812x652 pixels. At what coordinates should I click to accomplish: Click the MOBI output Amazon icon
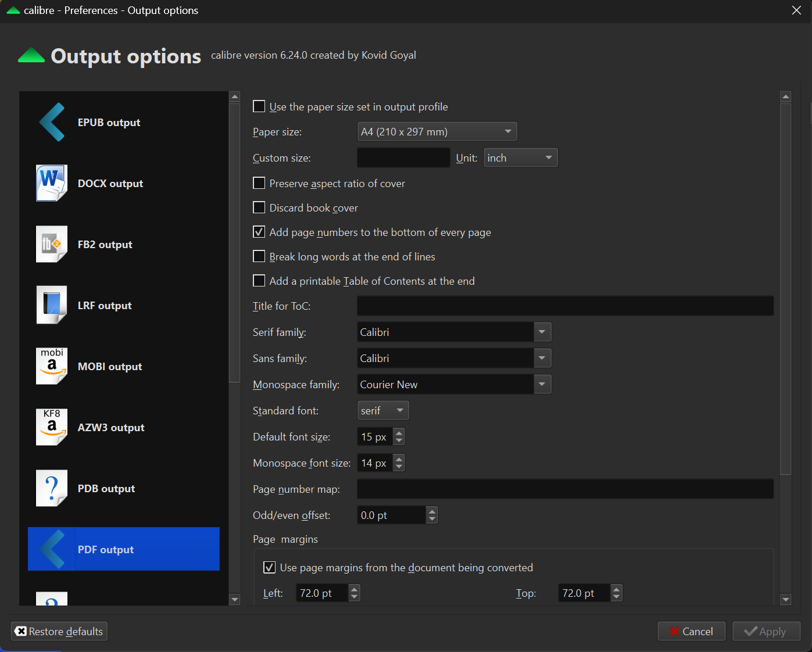(52, 366)
